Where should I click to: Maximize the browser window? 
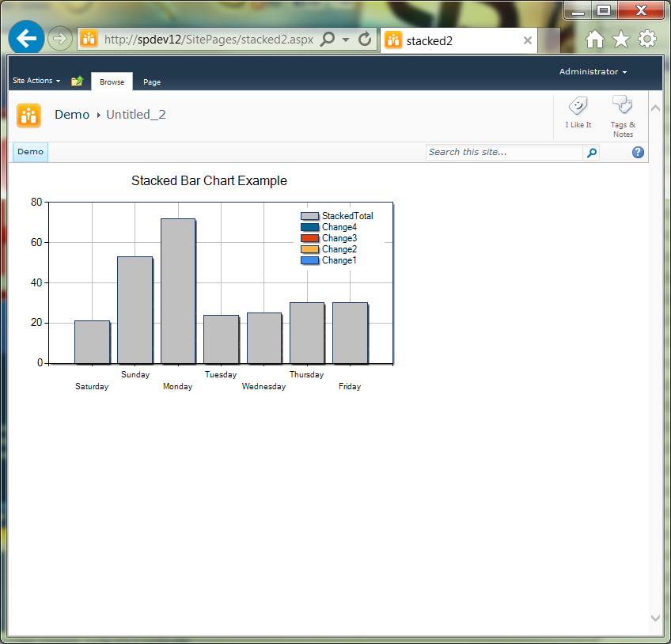click(604, 10)
